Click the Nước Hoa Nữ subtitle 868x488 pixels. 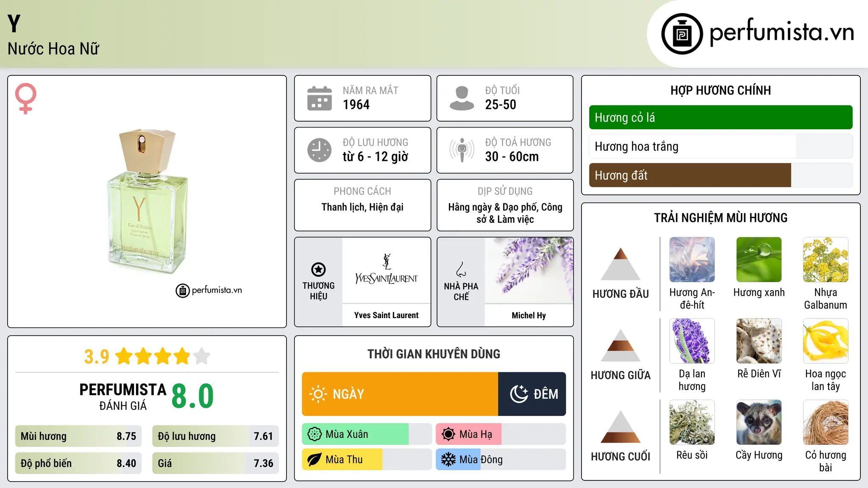tap(53, 49)
